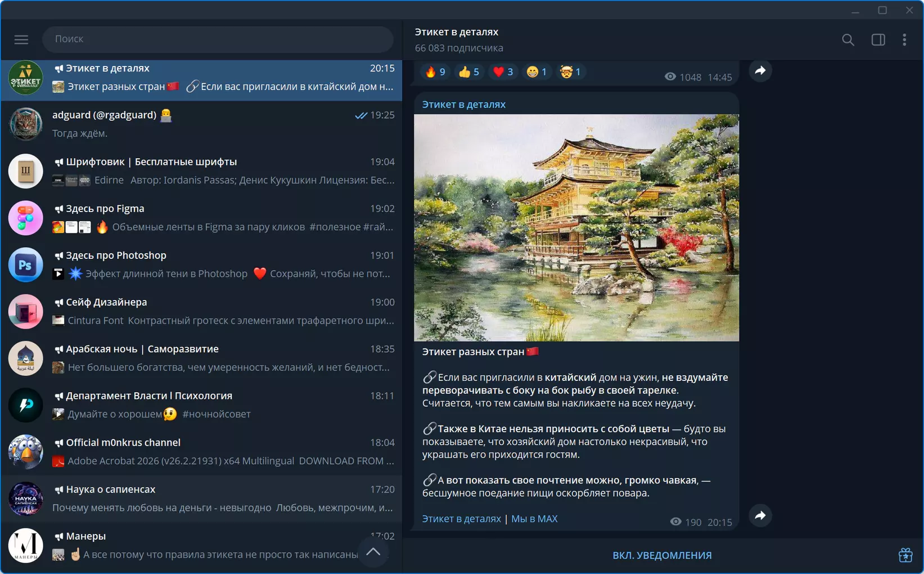
Task: Forward the 20:15 post using share arrow
Action: point(760,515)
